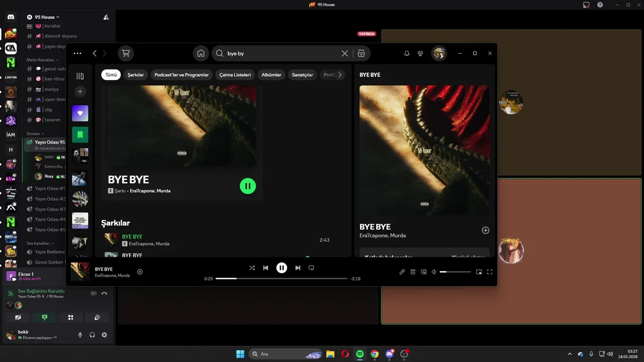Enter Spotify full screen mode
Image resolution: width=644 pixels, height=362 pixels.
pyautogui.click(x=490, y=272)
